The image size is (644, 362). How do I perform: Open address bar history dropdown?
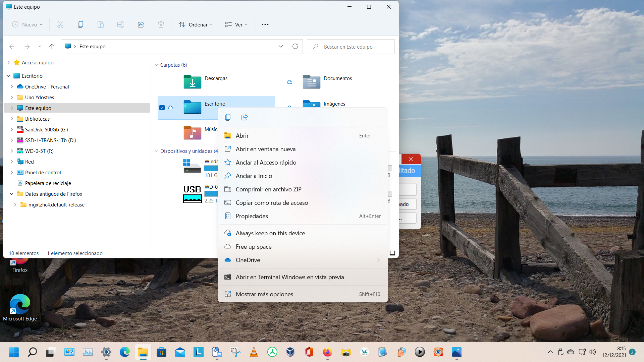(x=281, y=47)
